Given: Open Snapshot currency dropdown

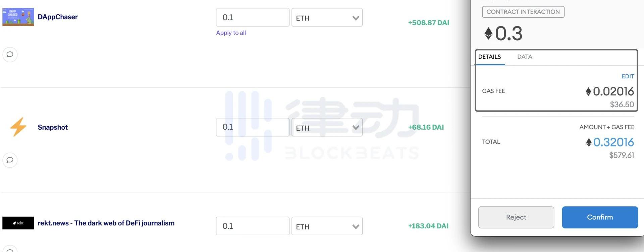Looking at the screenshot, I should pos(327,127).
